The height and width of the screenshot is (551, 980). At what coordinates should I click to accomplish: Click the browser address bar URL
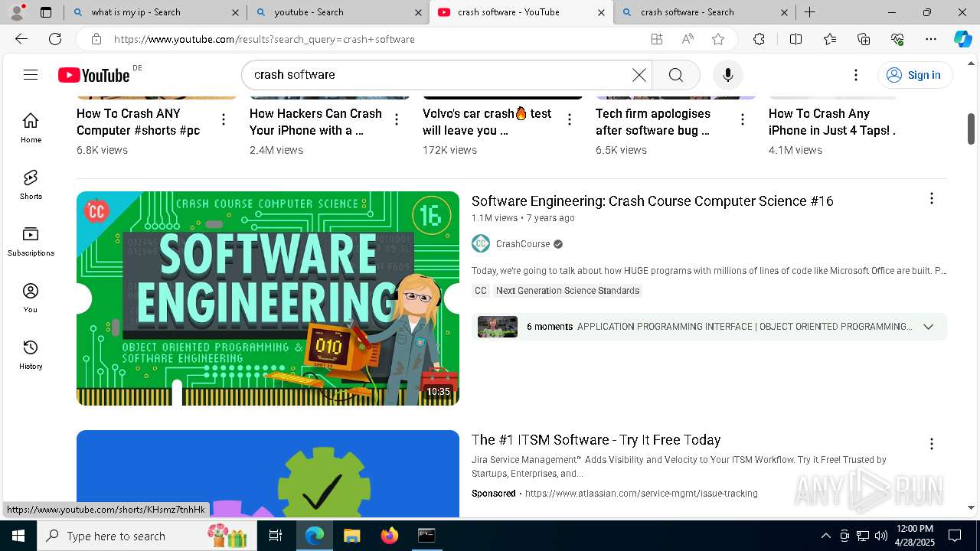click(x=264, y=39)
